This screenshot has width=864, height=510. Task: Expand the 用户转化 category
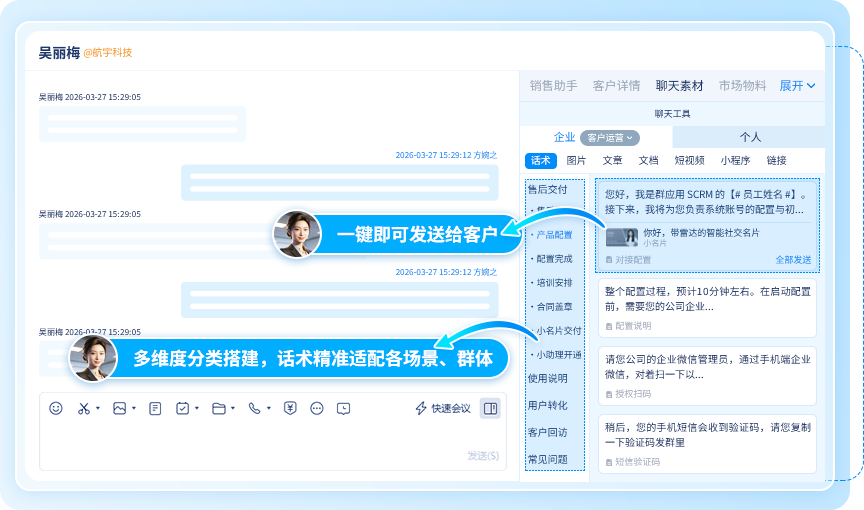548,405
